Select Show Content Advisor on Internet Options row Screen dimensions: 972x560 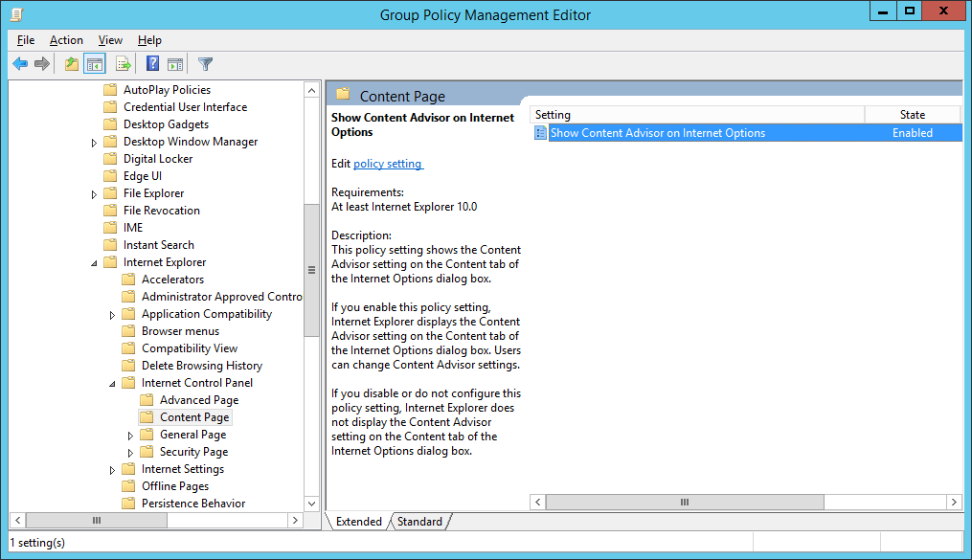(x=747, y=132)
